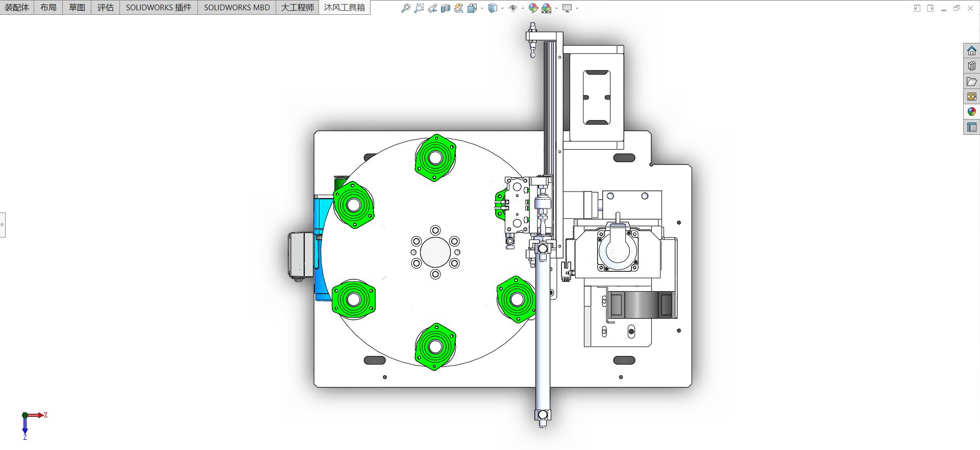Click the View Orientation cube icon

472,8
